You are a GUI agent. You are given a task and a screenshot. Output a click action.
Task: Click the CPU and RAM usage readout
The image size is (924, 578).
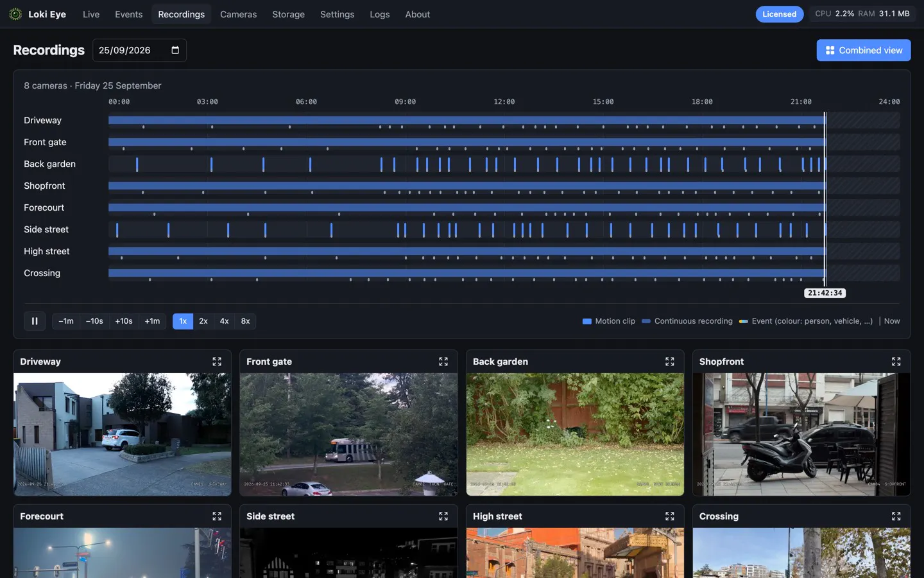pos(862,13)
